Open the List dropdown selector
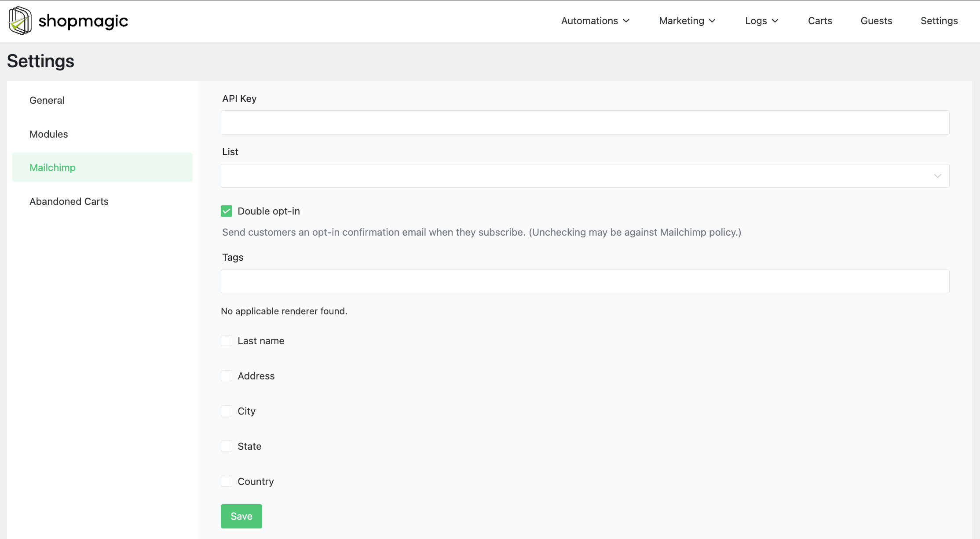This screenshot has width=980, height=539. 585,176
